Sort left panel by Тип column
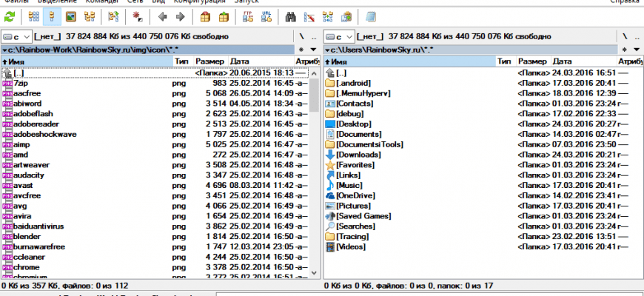The height and width of the screenshot is (296, 644). tap(183, 61)
